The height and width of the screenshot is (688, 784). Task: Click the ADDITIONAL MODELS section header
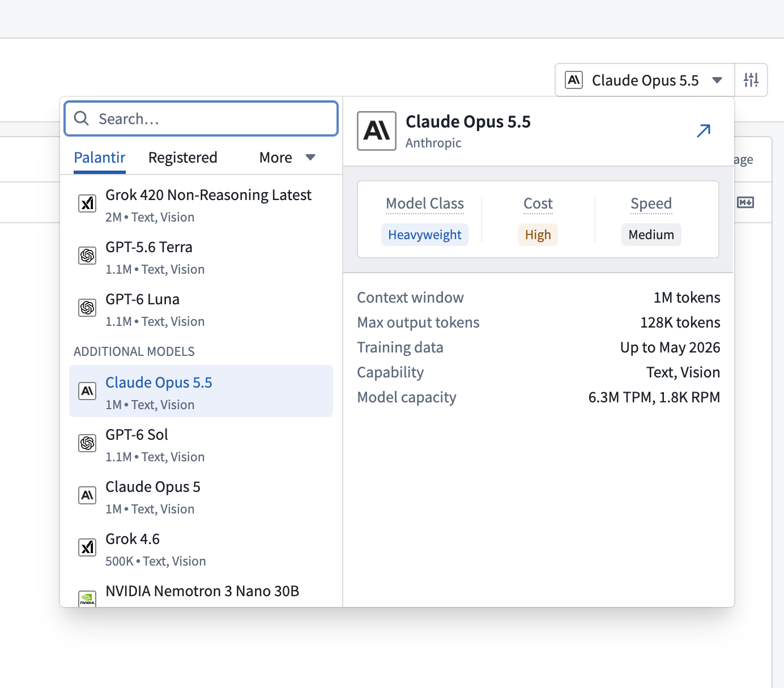click(134, 351)
